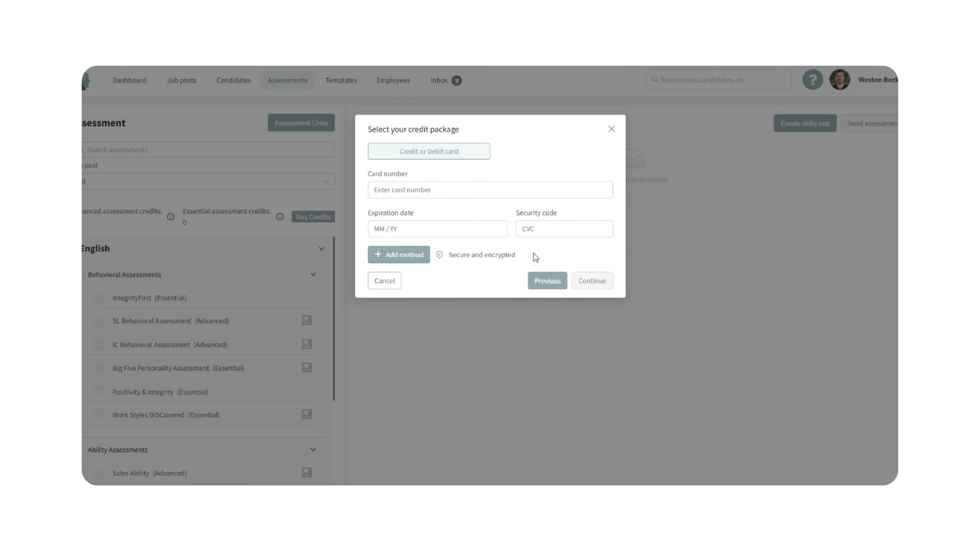
Task: Focus the Enter card number field
Action: click(x=490, y=190)
